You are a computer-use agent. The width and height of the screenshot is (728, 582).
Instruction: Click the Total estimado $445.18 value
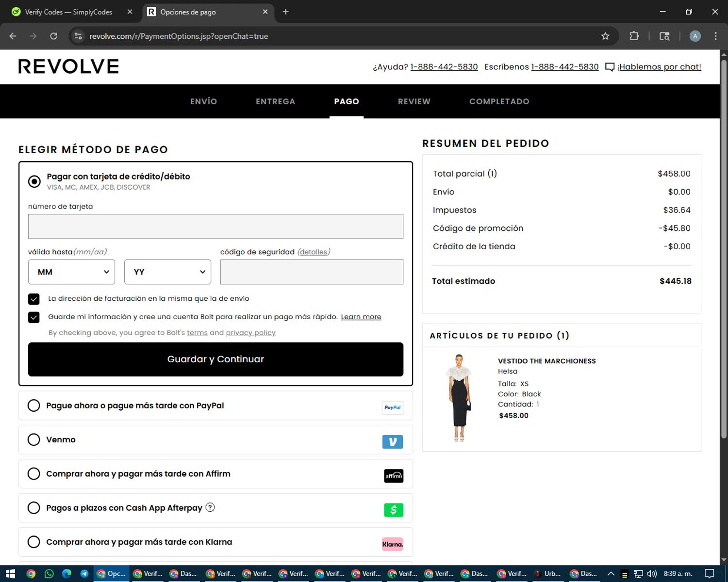coord(675,281)
